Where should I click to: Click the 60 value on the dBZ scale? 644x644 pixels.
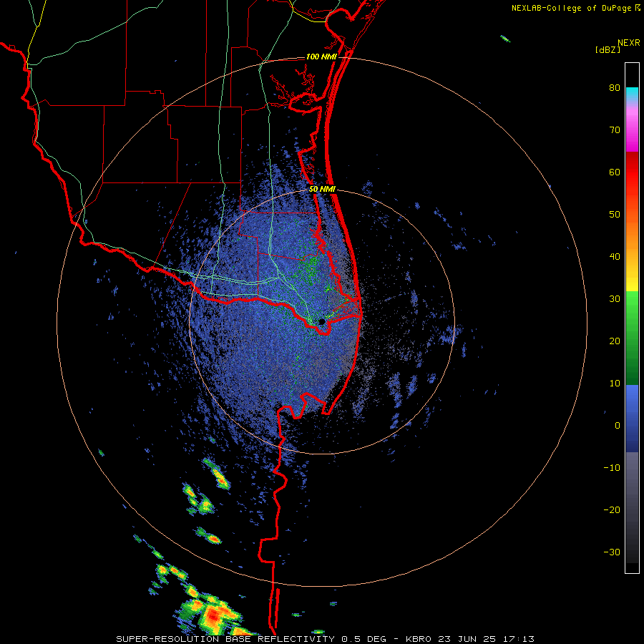point(615,172)
